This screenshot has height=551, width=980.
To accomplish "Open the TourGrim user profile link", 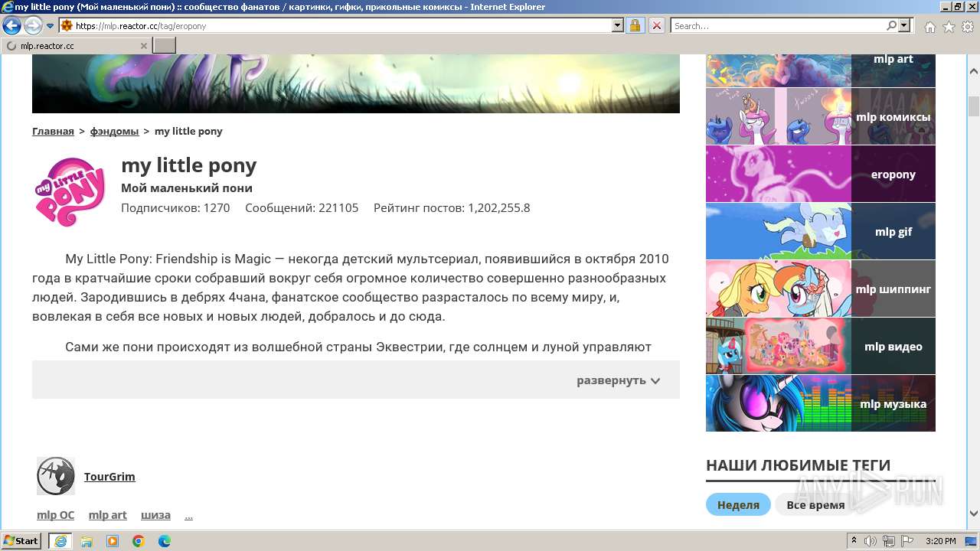I will point(109,476).
